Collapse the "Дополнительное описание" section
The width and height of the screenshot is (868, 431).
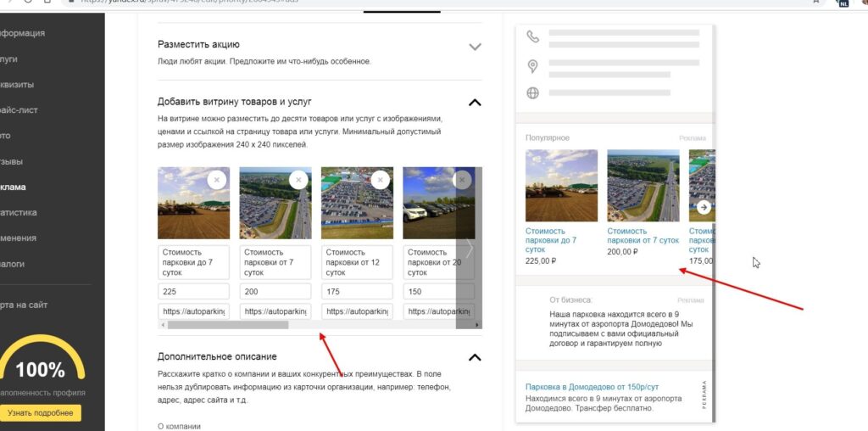point(475,357)
